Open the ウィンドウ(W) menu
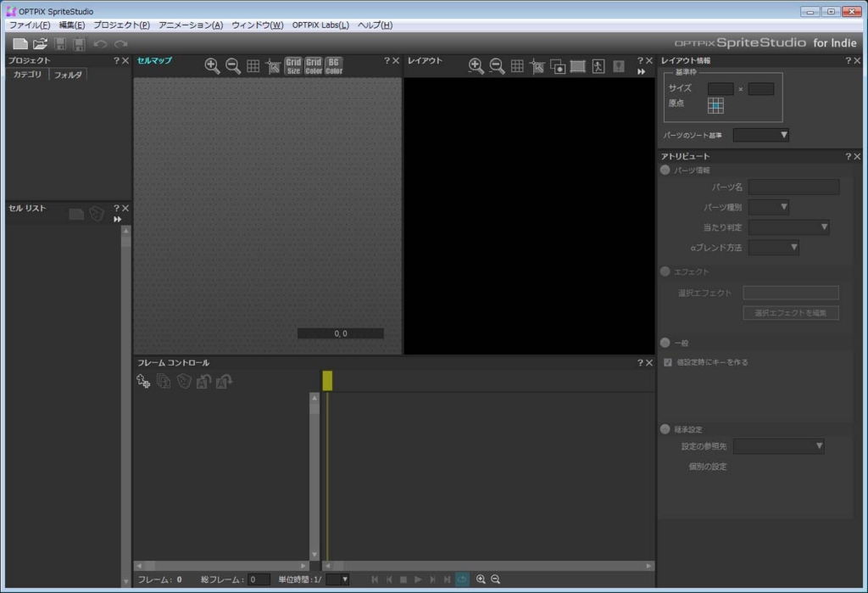Screen dimensions: 868x593 coord(258,25)
